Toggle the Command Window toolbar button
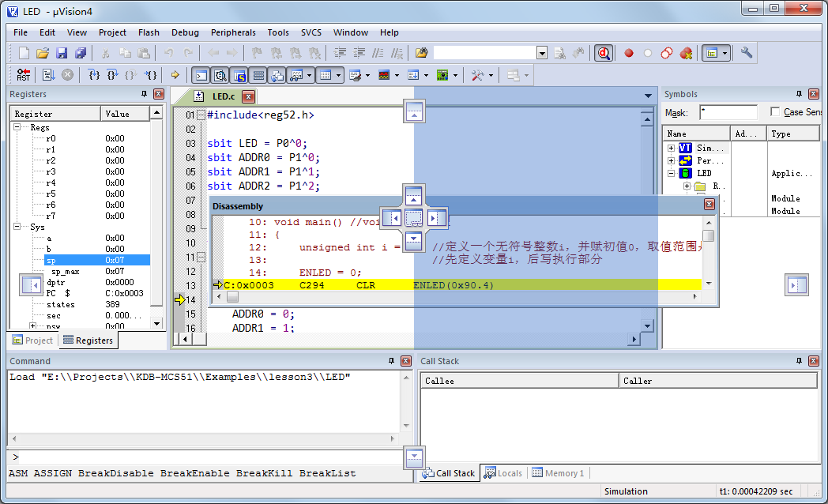The image size is (828, 504). point(201,75)
